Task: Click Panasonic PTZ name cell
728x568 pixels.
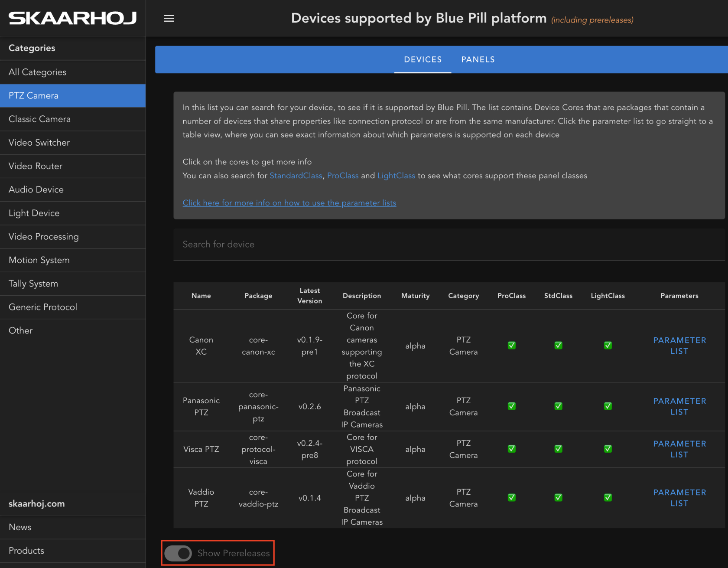Action: [x=201, y=406]
